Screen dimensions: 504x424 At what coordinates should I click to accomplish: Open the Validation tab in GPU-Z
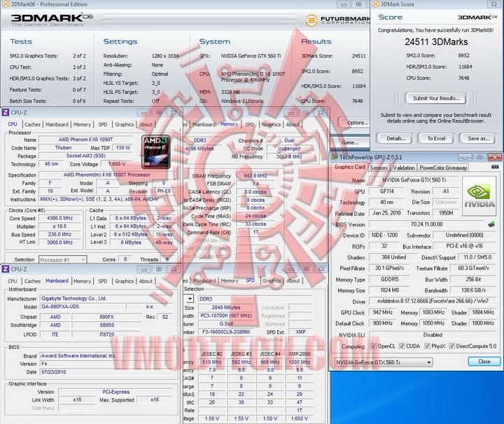[404, 167]
